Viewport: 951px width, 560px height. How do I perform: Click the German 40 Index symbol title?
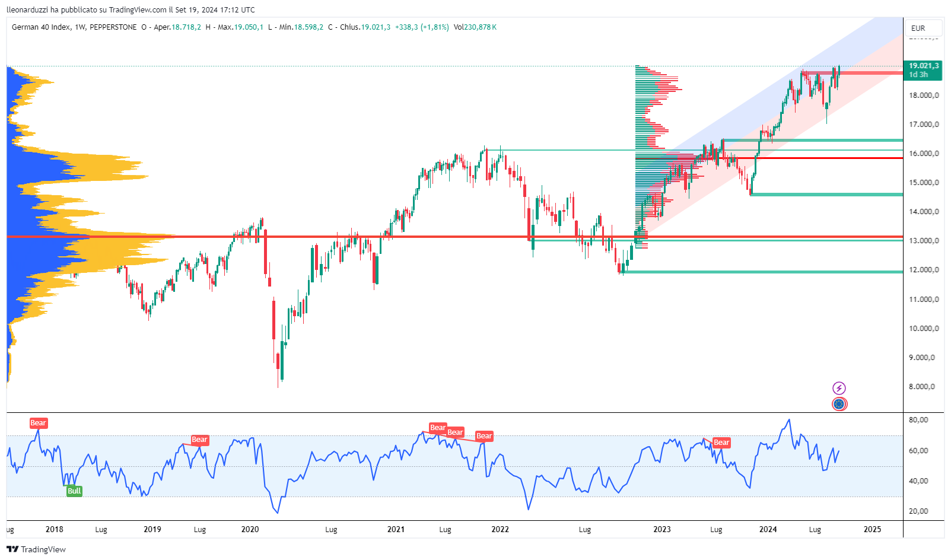coord(41,27)
